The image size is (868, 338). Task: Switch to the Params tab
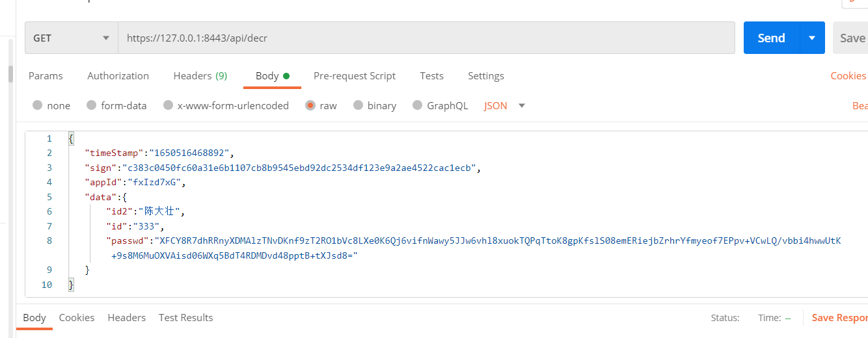(46, 76)
